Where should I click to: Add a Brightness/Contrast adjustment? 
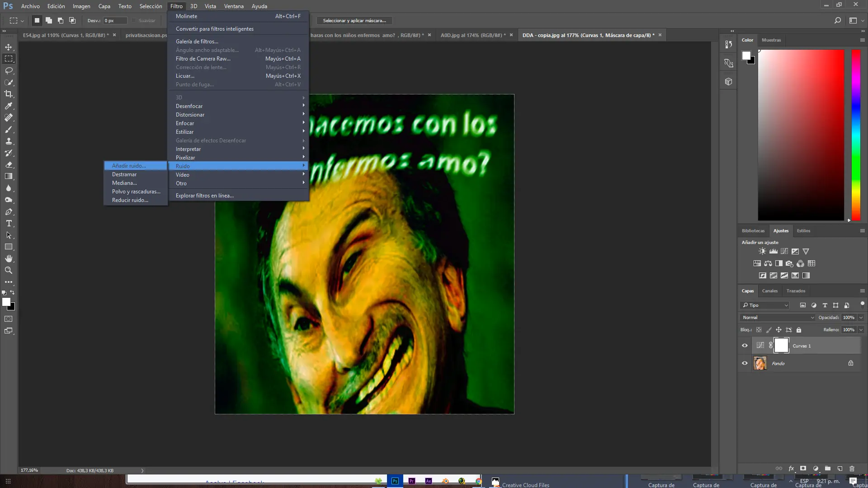[762, 251]
